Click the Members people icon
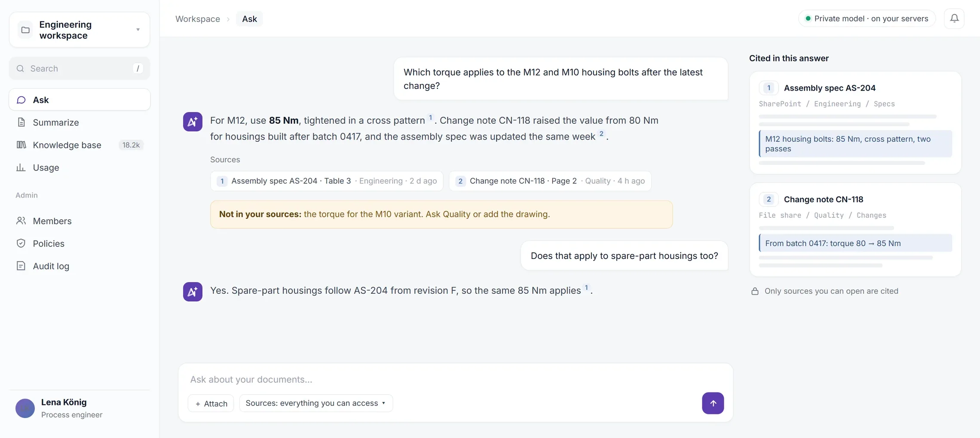The width and height of the screenshot is (980, 438). pos(21,221)
